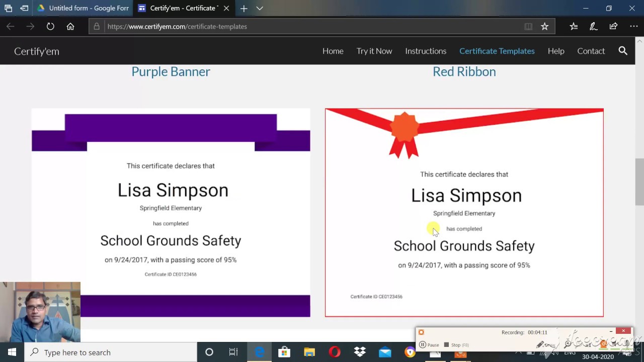Show tabs you've set aside

pyautogui.click(x=8, y=9)
